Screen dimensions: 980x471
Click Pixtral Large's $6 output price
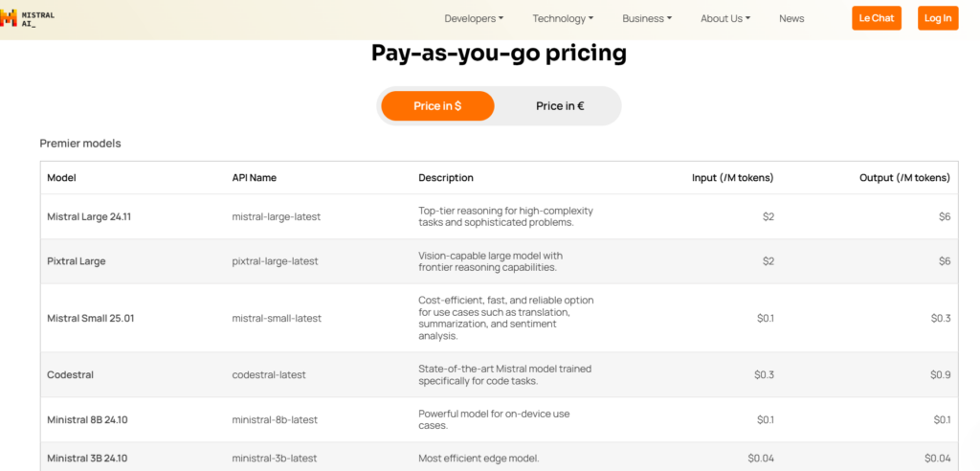point(945,260)
